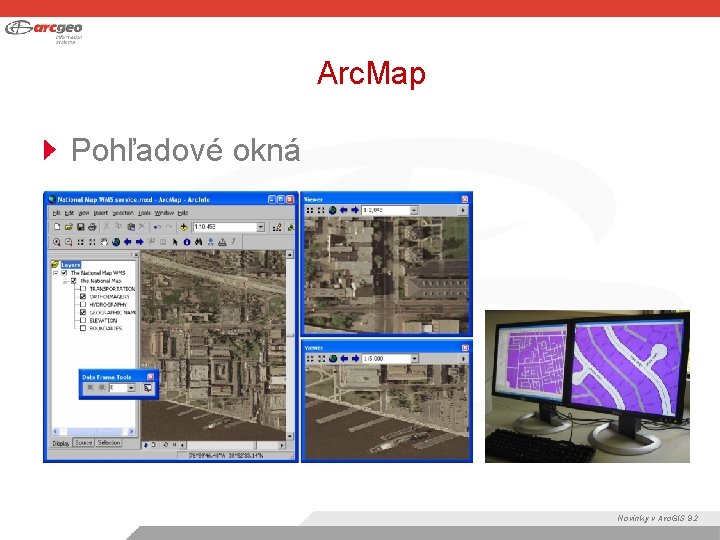Open the Tools menu
The image size is (720, 540).
(144, 213)
